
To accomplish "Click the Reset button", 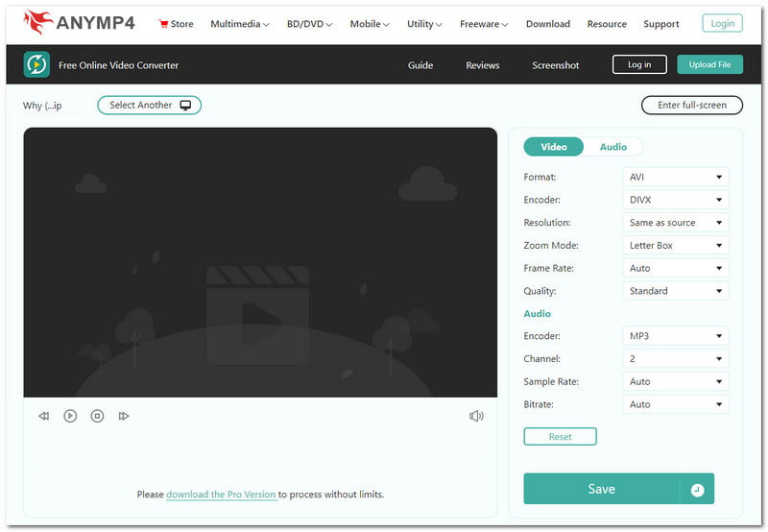I will click(560, 437).
